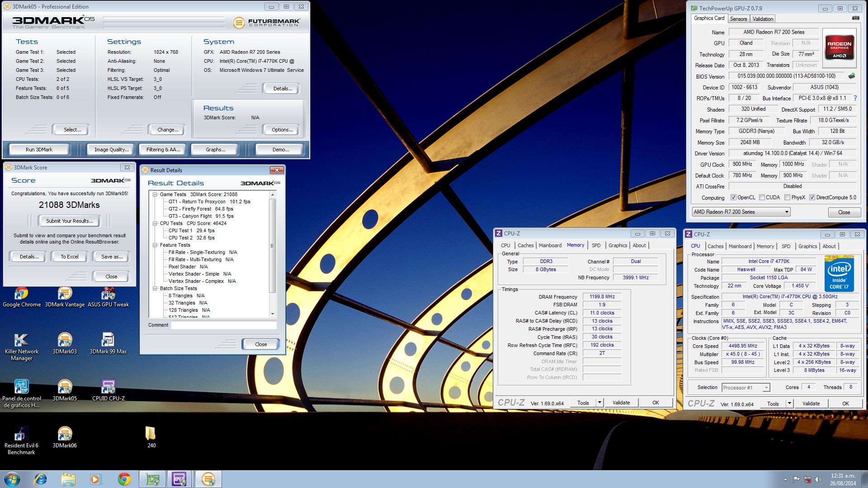Open Chrome from the taskbar
Image resolution: width=868 pixels, height=488 pixels.
tap(124, 479)
